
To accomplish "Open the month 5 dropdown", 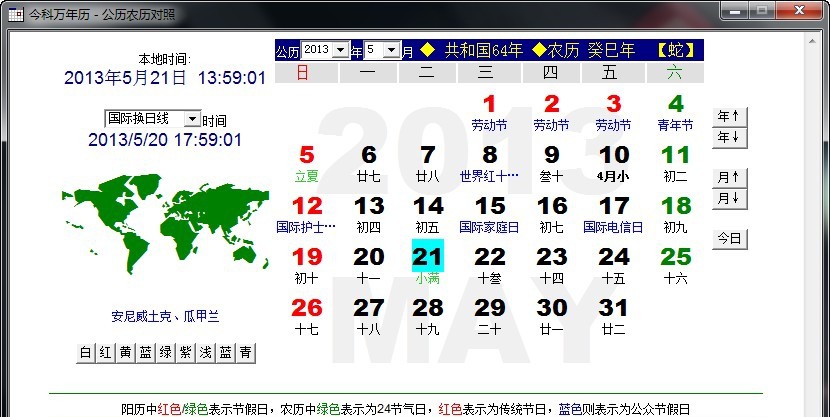I will click(x=382, y=50).
